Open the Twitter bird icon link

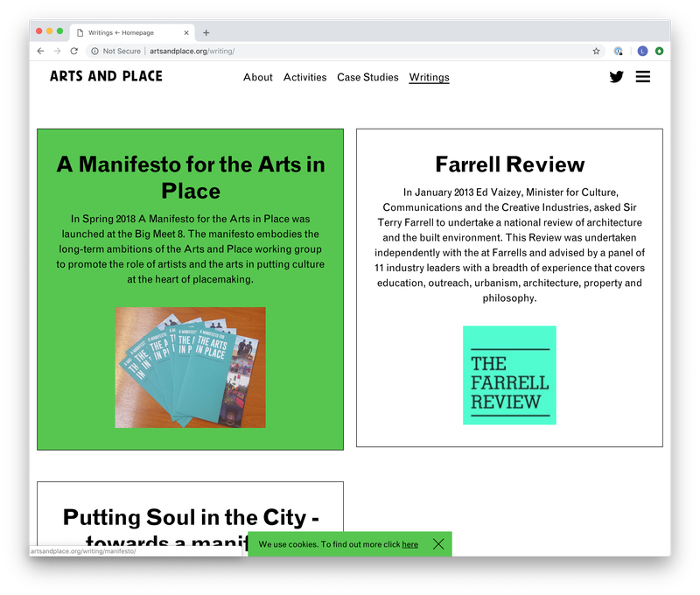pyautogui.click(x=616, y=77)
